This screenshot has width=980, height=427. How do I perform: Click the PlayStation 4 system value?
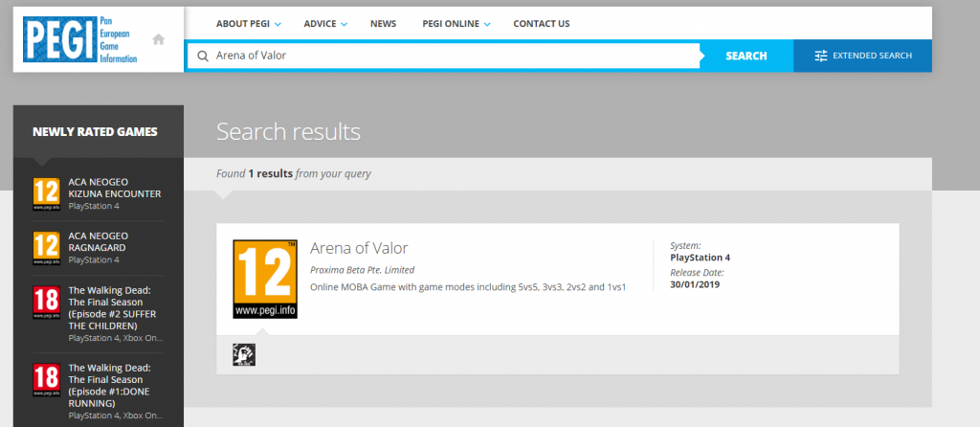(700, 258)
